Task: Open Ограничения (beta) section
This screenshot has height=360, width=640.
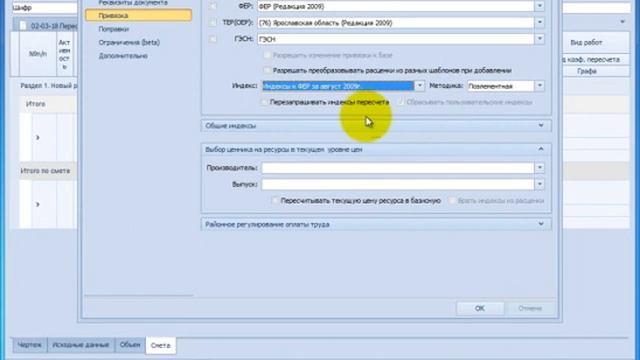Action: click(129, 42)
